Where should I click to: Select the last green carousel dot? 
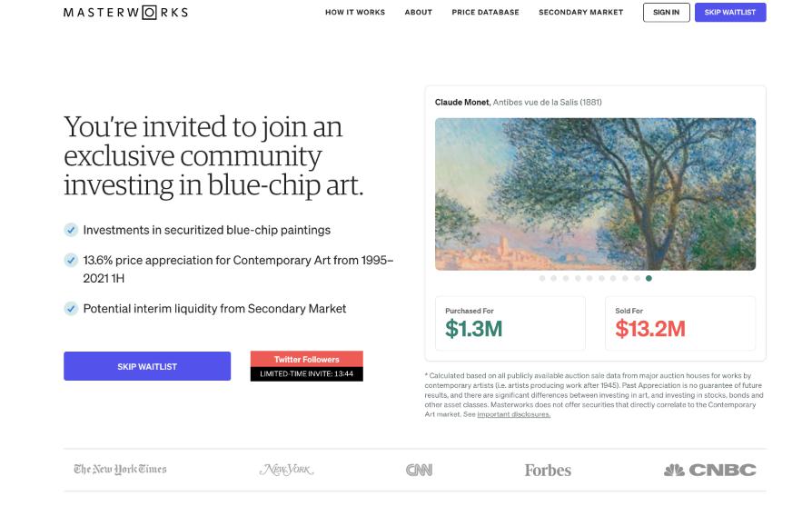(x=649, y=279)
